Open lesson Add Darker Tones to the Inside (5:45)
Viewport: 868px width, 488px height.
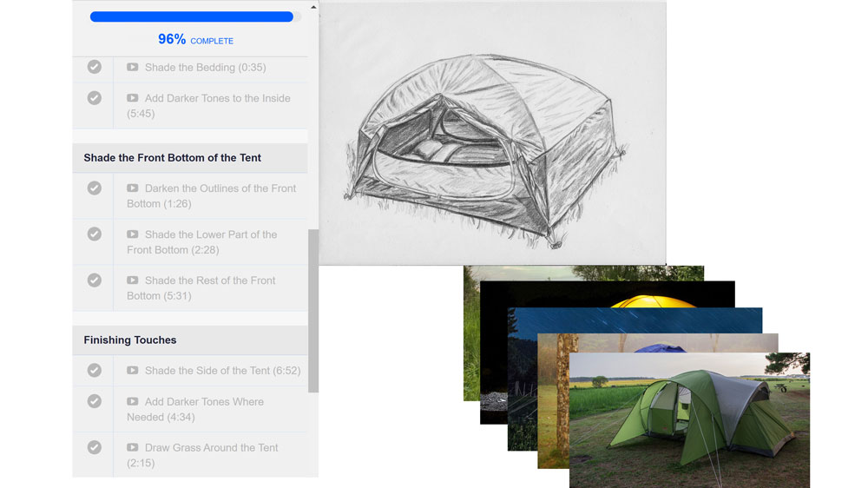point(208,106)
